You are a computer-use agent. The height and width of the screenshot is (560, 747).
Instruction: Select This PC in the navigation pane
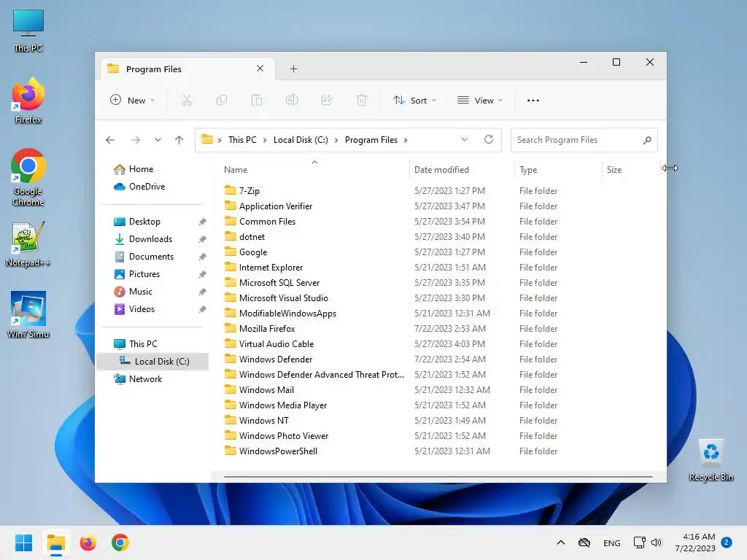[x=143, y=344]
